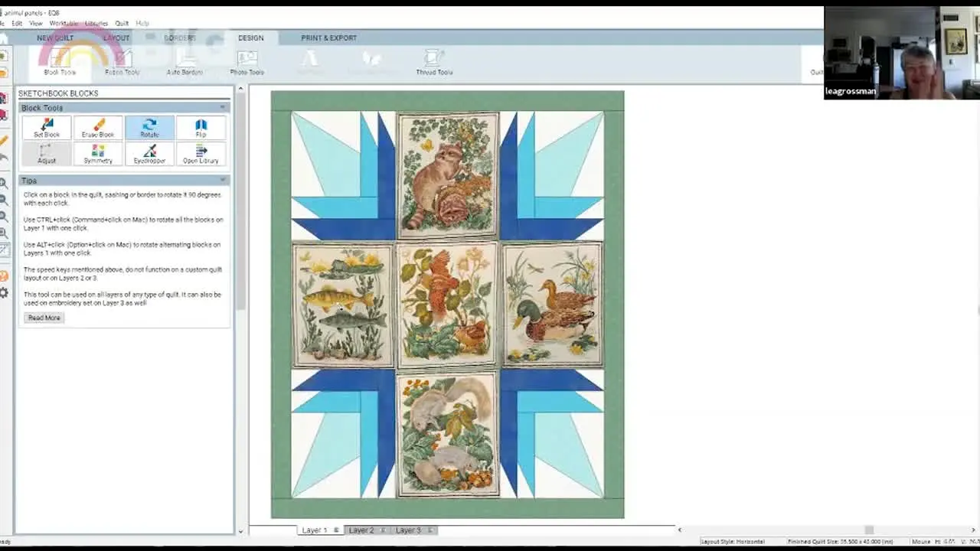
Task: Click the Open Library tool
Action: click(x=201, y=154)
